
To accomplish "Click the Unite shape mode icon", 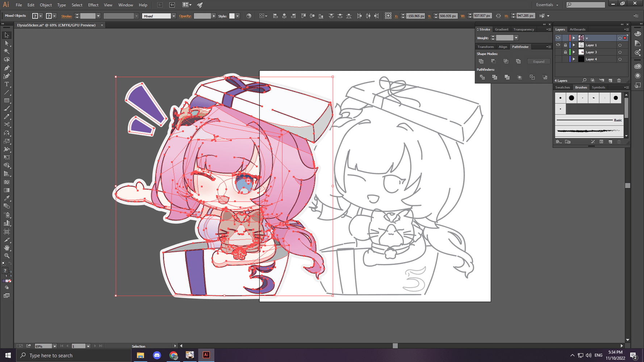I will pyautogui.click(x=481, y=61).
